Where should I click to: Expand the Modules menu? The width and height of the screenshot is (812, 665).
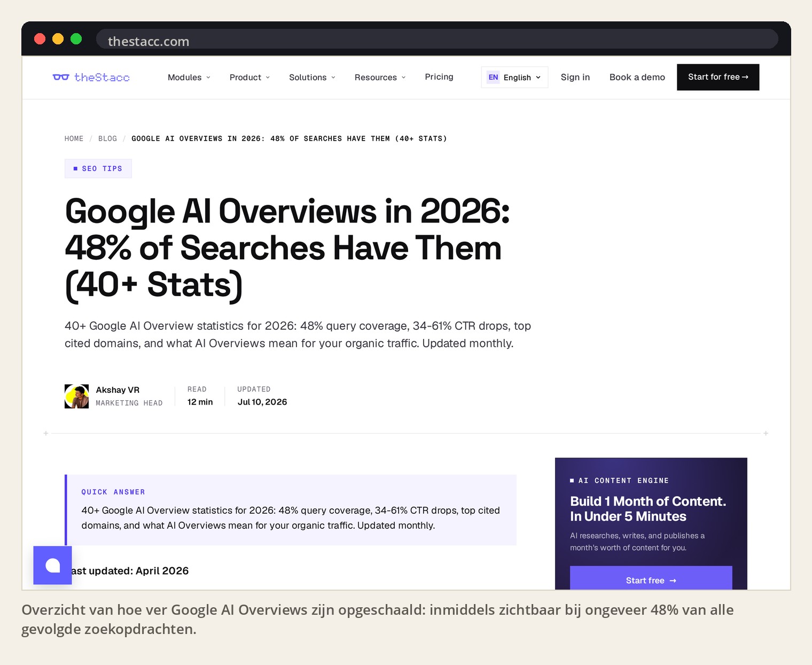pyautogui.click(x=189, y=78)
